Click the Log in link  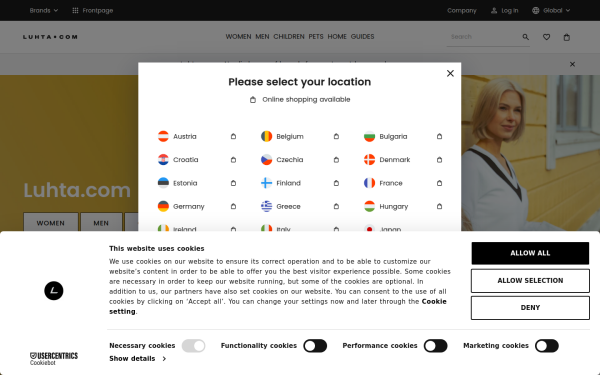(510, 10)
